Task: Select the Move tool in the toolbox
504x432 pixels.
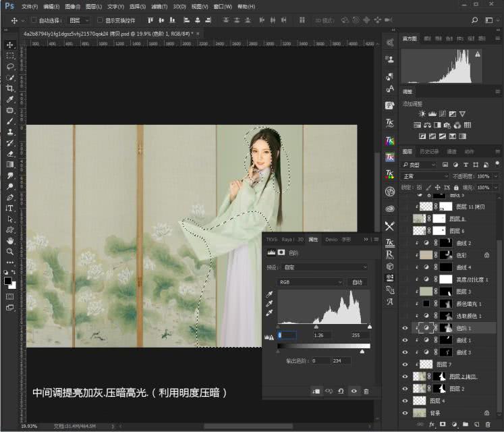Action: coord(10,45)
